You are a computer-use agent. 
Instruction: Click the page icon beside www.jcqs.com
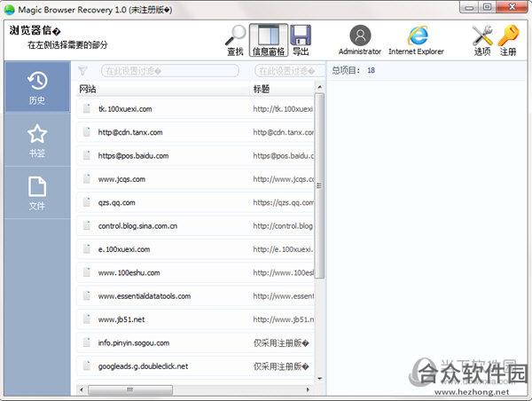pyautogui.click(x=87, y=178)
